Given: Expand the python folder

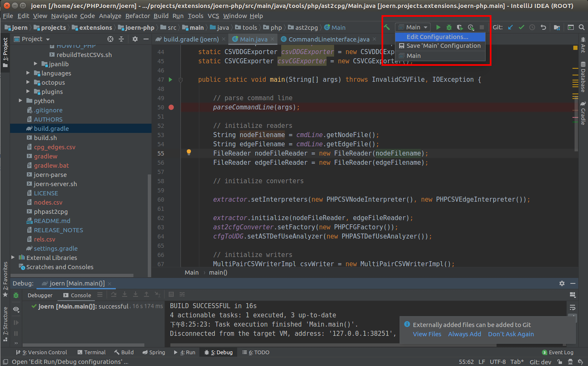Looking at the screenshot, I should [21, 100].
